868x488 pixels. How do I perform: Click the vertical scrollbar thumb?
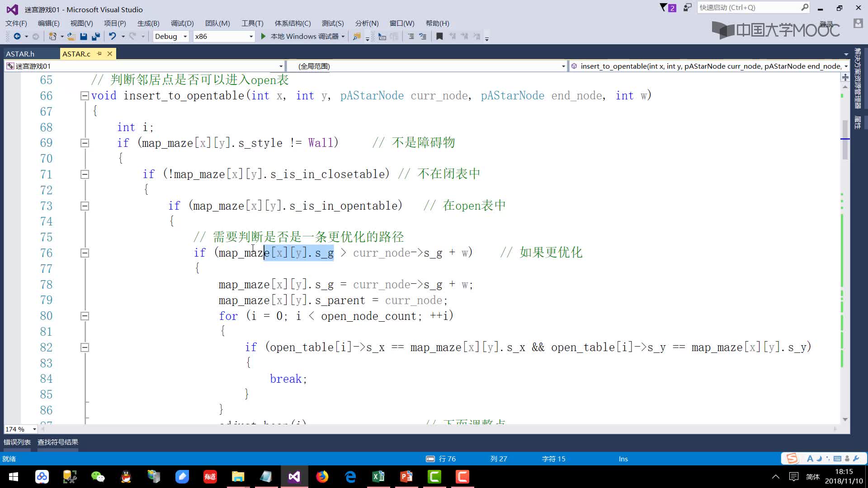point(845,139)
